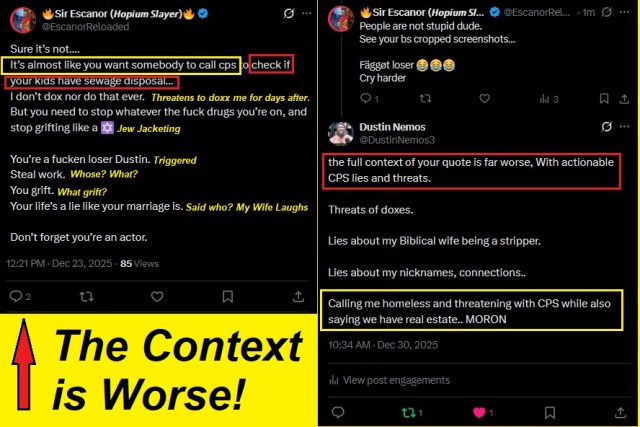Repost the Dec 23 Sir Escanor post
Image resolution: width=640 pixels, height=427 pixels.
pos(87,296)
